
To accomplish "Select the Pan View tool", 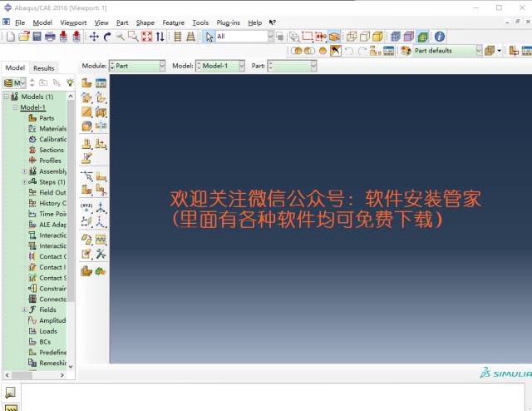I will point(94,37).
